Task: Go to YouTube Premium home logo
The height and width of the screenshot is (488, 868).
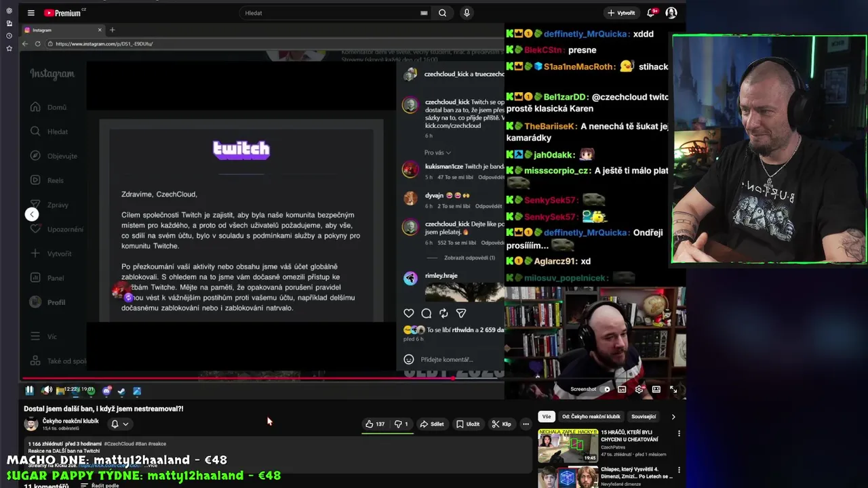Action: 62,13
